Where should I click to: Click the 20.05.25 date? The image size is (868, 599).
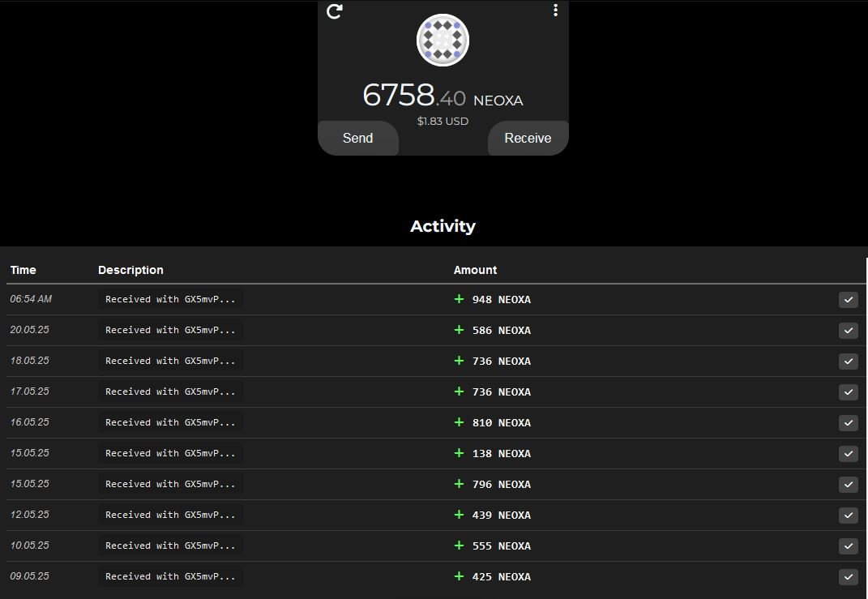tap(30, 330)
